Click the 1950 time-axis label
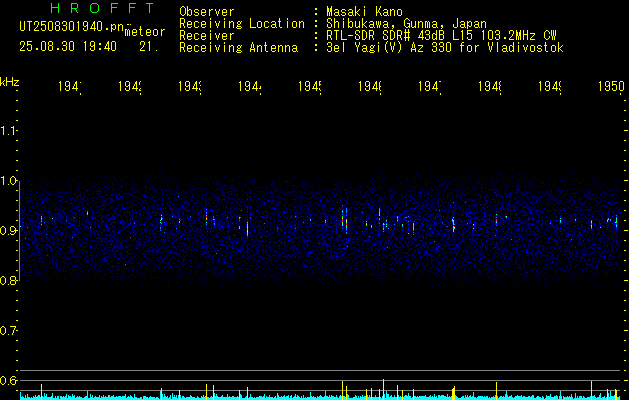The width and height of the screenshot is (629, 400). pyautogui.click(x=611, y=87)
